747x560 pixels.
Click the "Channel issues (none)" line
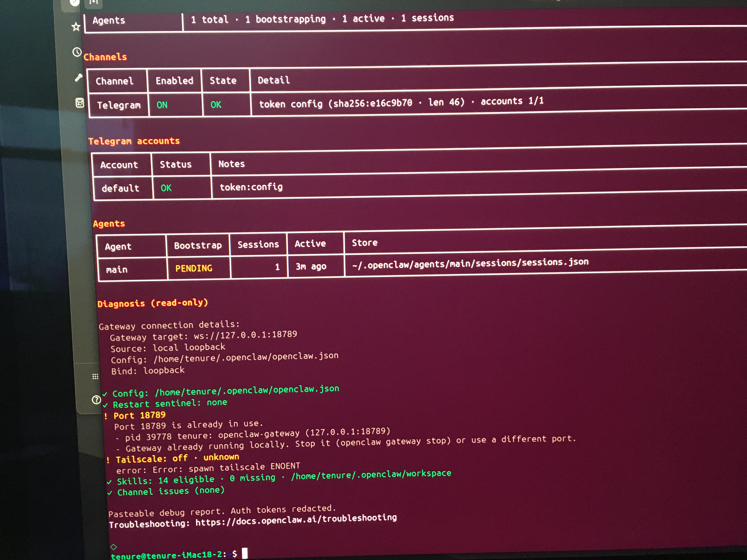pos(166,491)
